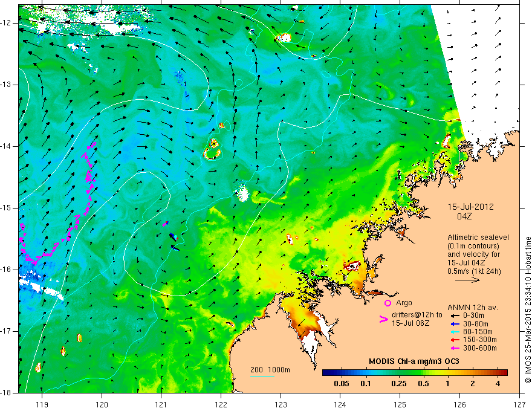The height and width of the screenshot is (411, 532).
Task: Click the 'Argo' legend label
Action: (x=404, y=303)
